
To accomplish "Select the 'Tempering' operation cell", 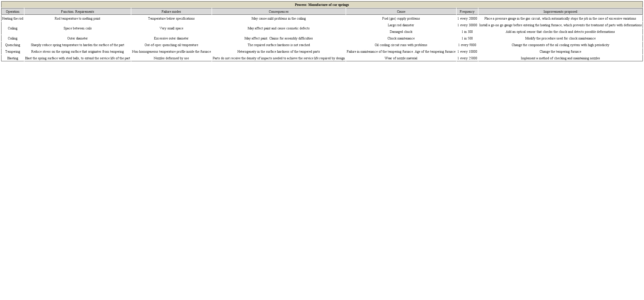I will 12,51.
